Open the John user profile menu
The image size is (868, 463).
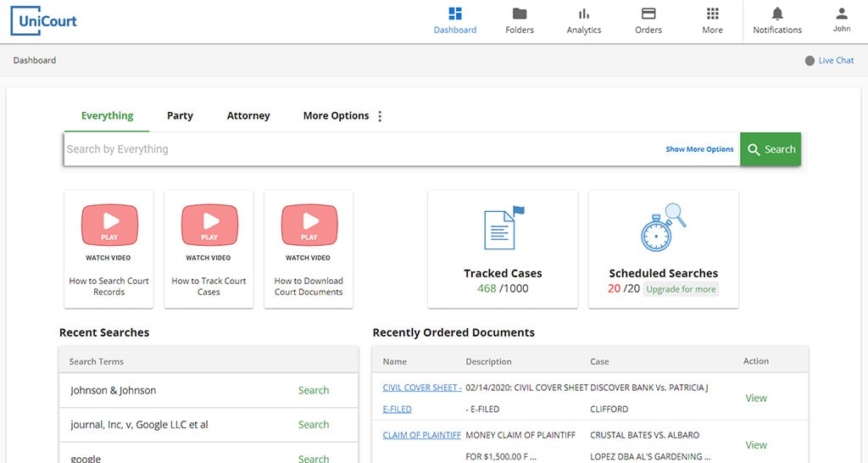[842, 20]
